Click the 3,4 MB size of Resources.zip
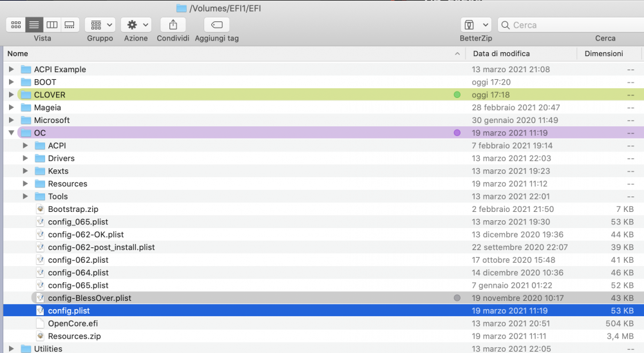The image size is (644, 353). [x=620, y=336]
